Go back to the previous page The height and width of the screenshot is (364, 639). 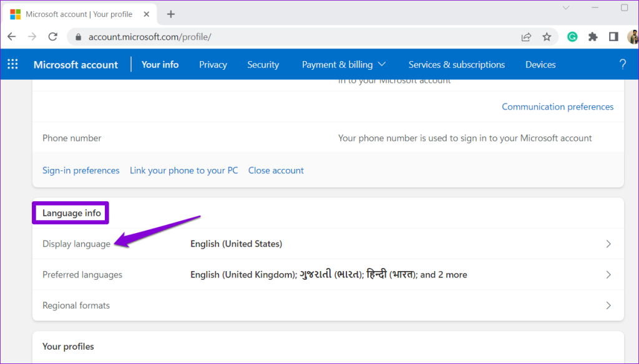(x=12, y=37)
